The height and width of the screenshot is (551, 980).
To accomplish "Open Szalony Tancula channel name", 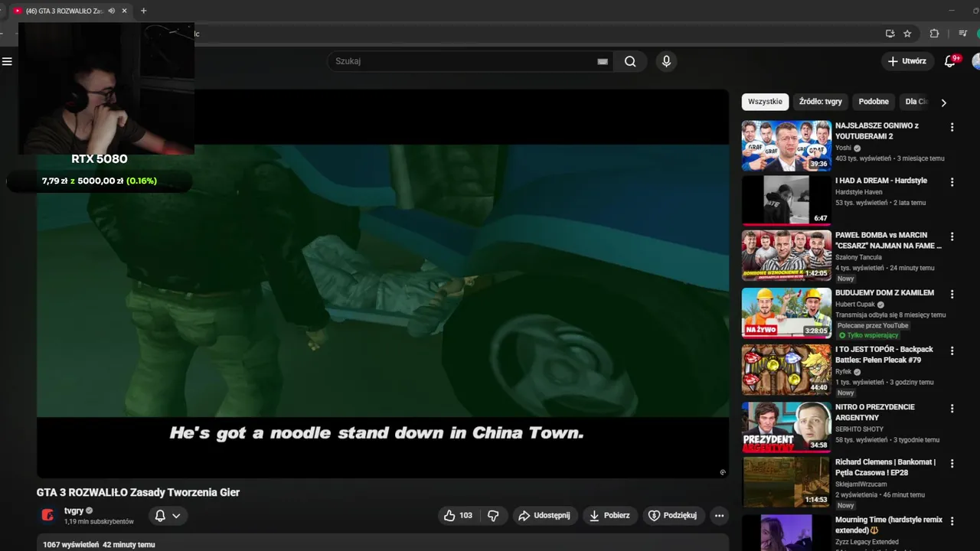I will click(x=858, y=257).
